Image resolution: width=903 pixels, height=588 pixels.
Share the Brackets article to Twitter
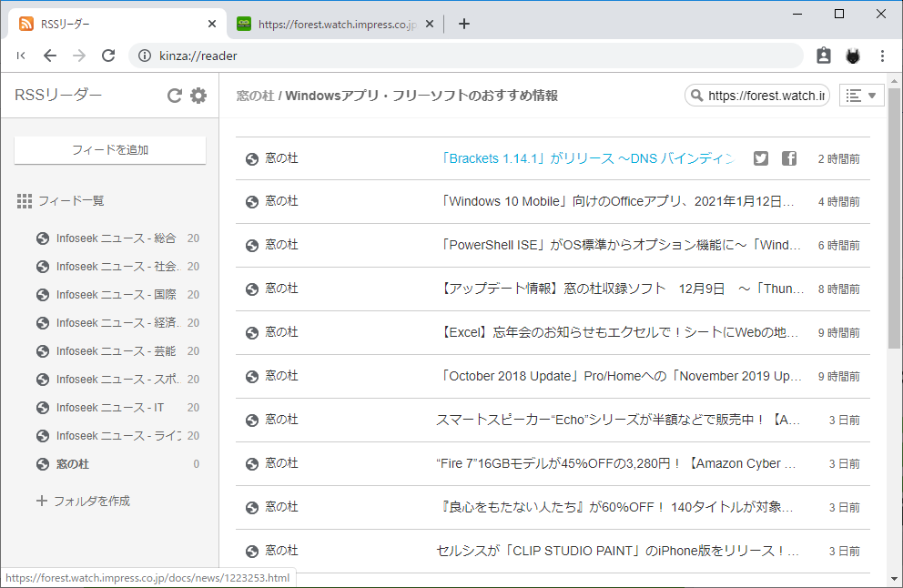(760, 157)
